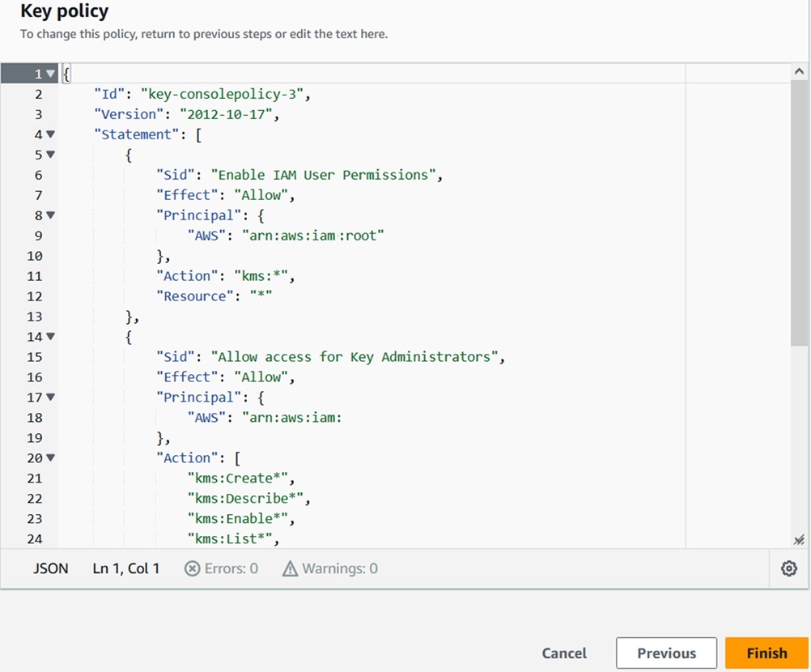Collapse the root object at line 1

click(x=51, y=74)
